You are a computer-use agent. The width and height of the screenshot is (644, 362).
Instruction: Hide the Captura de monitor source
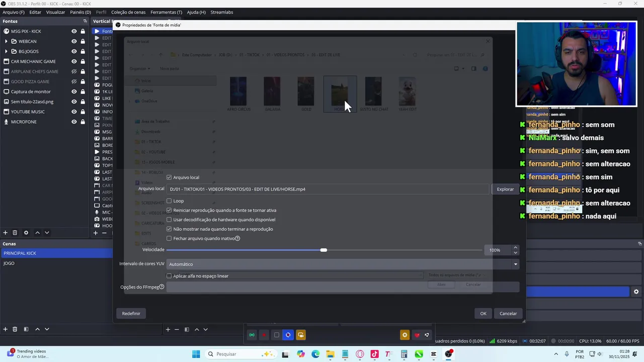(x=74, y=92)
